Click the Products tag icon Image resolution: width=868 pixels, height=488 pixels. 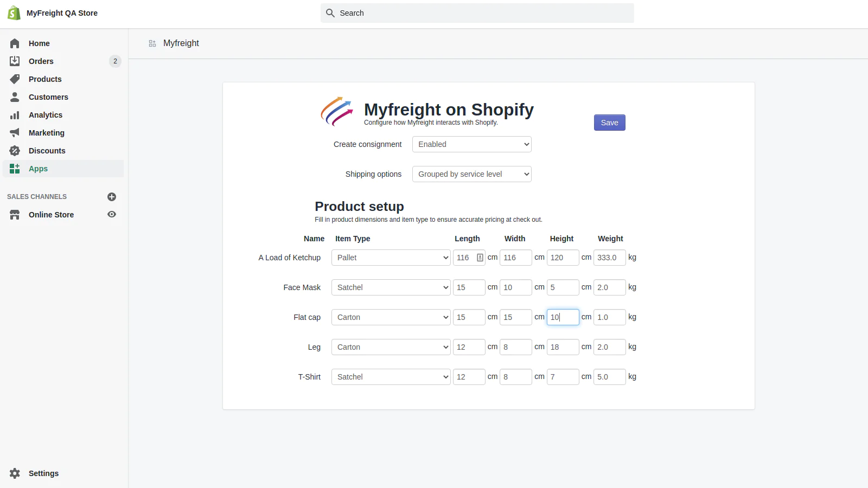click(x=15, y=79)
